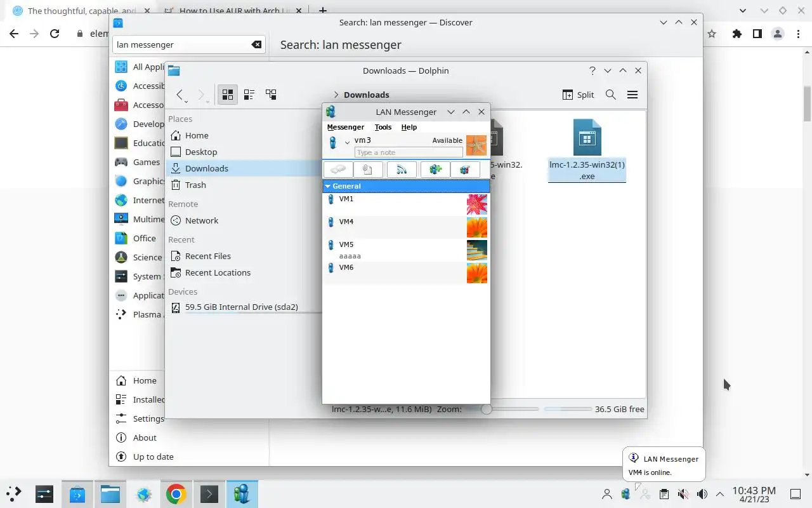812x508 pixels.
Task: Select contact VM4 in the list
Action: pyautogui.click(x=406, y=227)
